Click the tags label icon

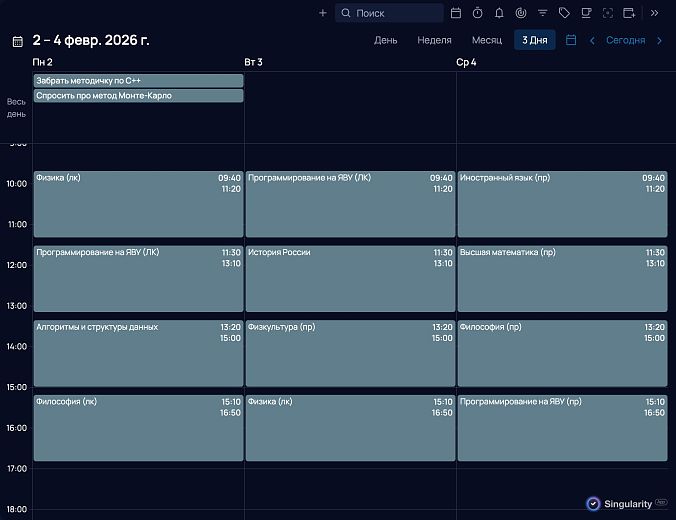point(565,13)
